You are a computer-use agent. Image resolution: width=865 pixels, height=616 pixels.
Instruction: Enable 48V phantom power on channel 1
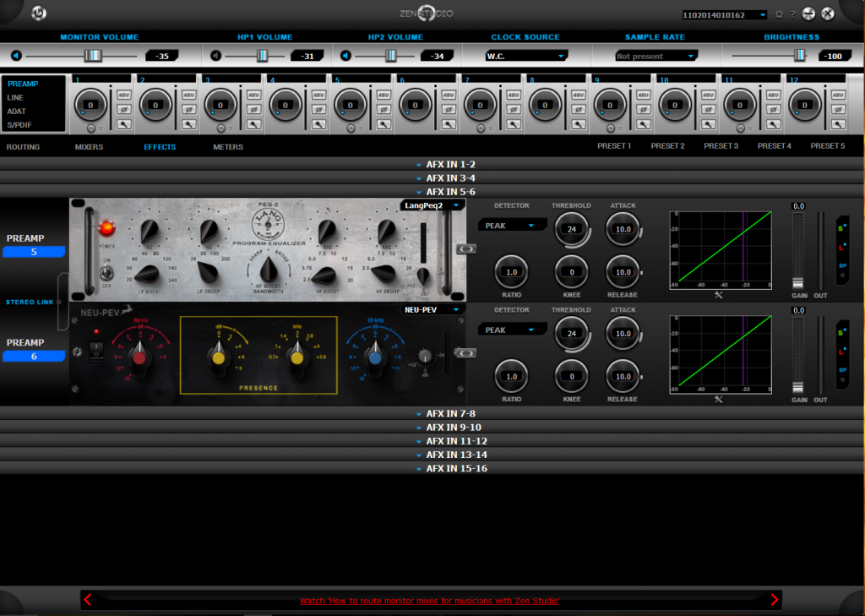[x=123, y=95]
